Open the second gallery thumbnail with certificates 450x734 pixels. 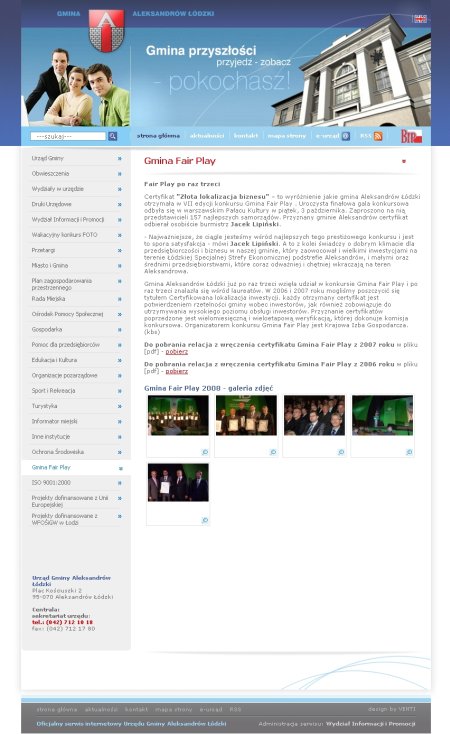pyautogui.click(x=246, y=415)
